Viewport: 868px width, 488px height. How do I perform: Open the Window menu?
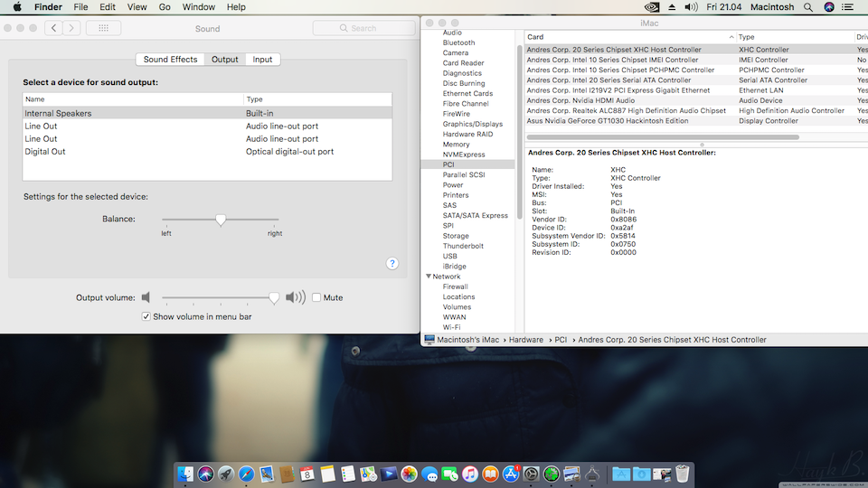click(199, 7)
